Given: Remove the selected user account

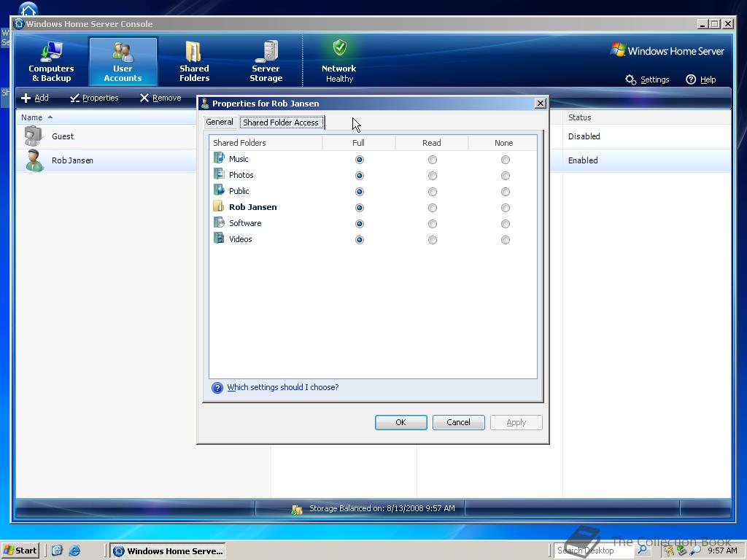Looking at the screenshot, I should 160,98.
